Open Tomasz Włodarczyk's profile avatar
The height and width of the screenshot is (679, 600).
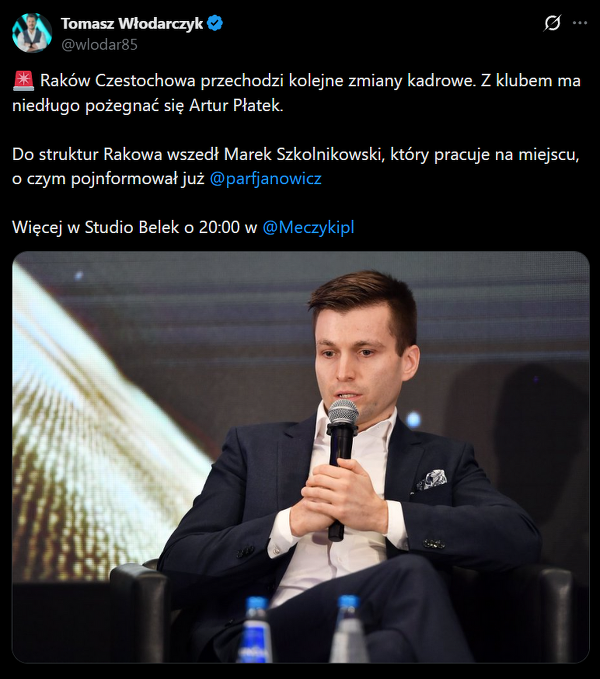click(x=32, y=33)
